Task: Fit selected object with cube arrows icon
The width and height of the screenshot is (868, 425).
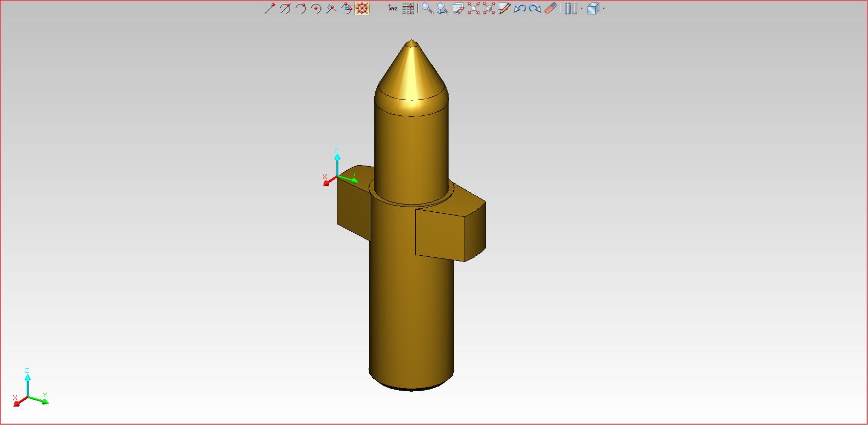Action: coord(489,8)
